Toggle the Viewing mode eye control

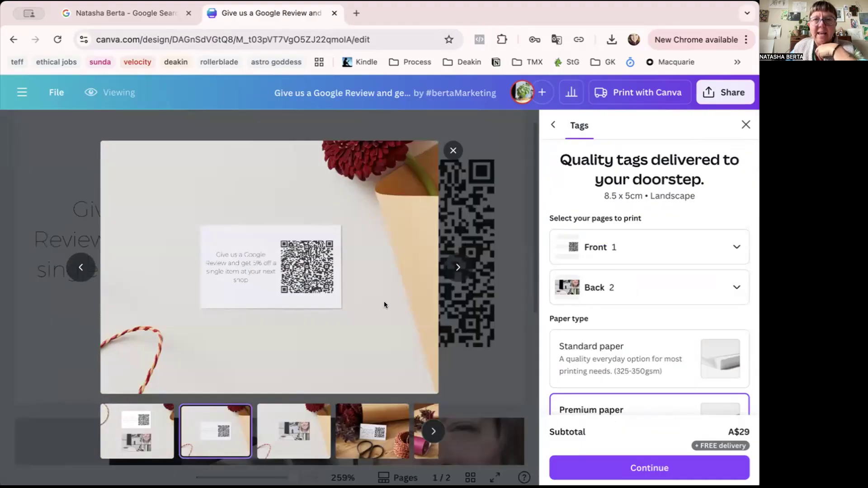coord(110,92)
